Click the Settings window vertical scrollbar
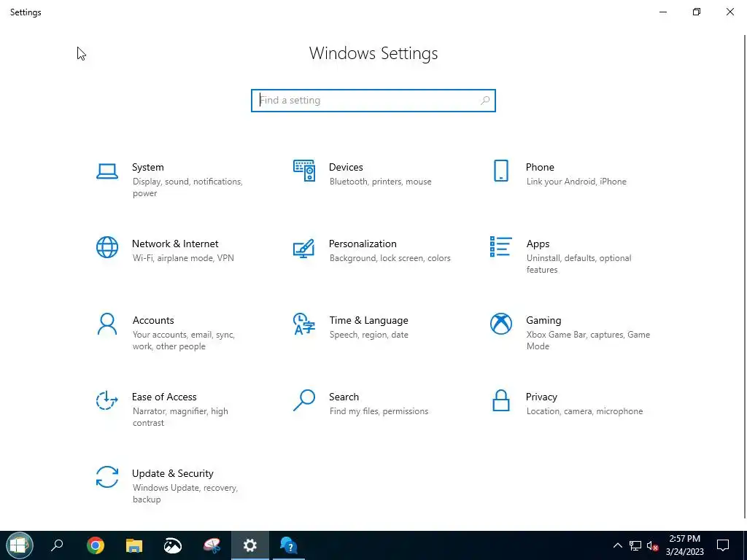This screenshot has width=747, height=560. (745, 276)
